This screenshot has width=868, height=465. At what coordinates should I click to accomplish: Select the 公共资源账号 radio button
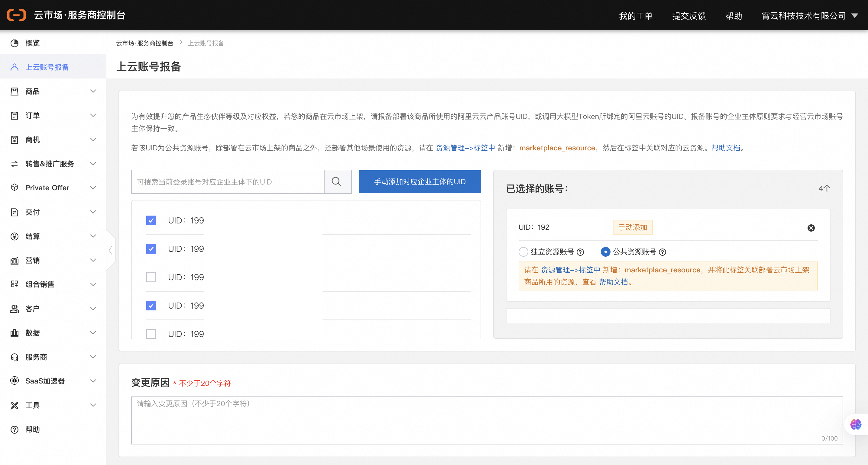tap(605, 252)
